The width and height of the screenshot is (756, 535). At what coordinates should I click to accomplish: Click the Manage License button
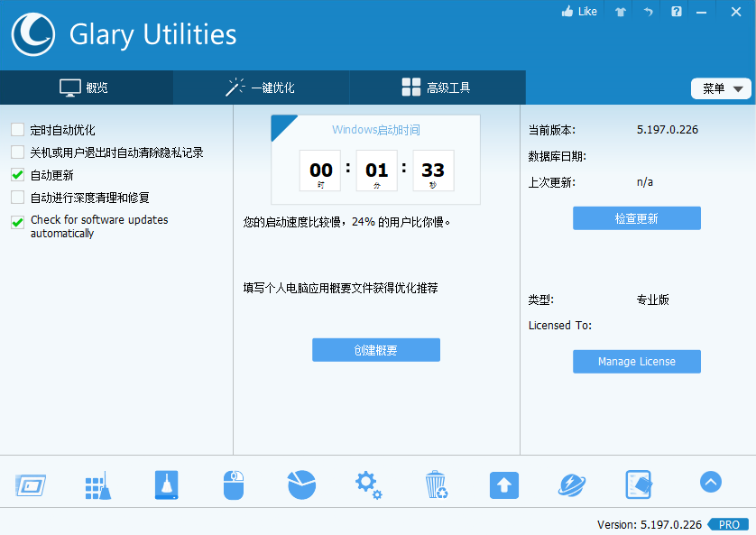coord(636,362)
